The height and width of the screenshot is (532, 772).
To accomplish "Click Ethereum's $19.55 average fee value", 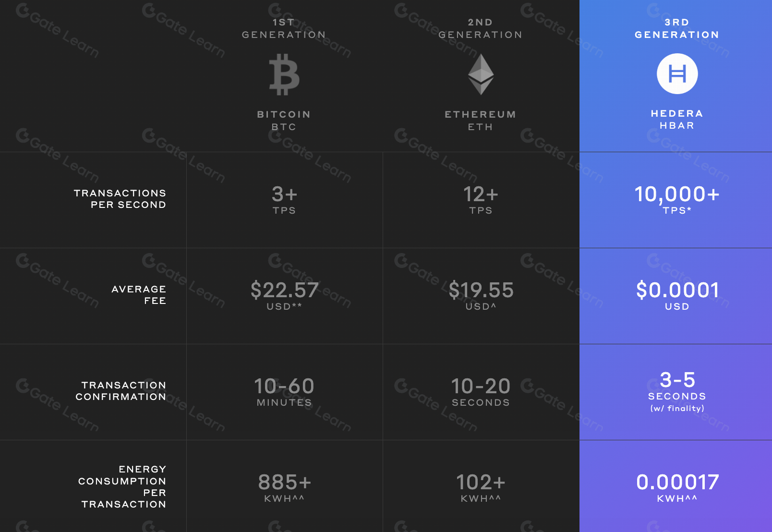I will point(481,295).
